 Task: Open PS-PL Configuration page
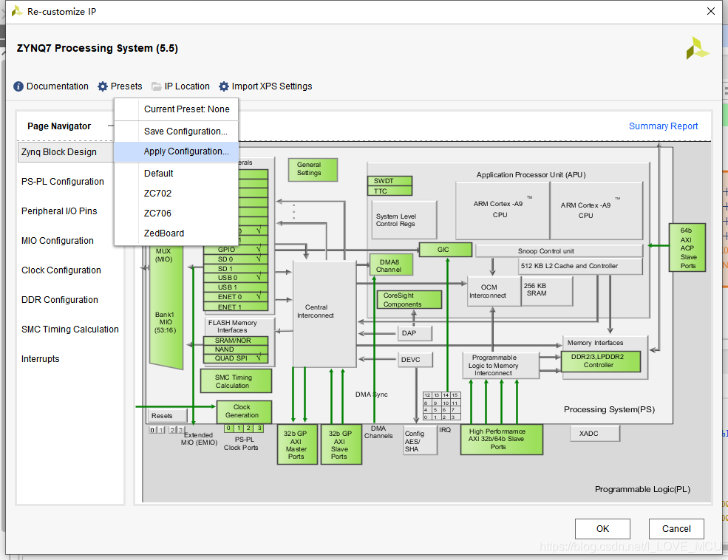click(x=62, y=182)
